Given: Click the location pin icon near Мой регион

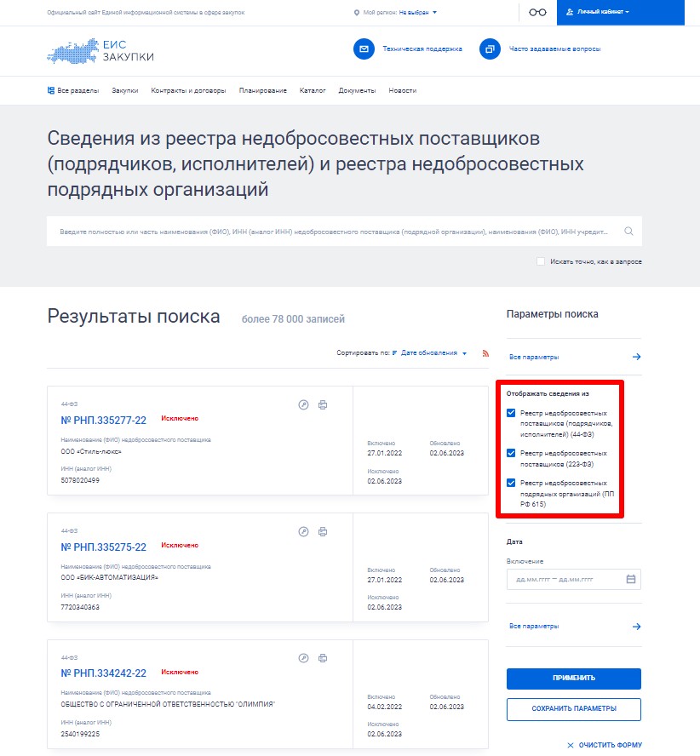Looking at the screenshot, I should [357, 13].
